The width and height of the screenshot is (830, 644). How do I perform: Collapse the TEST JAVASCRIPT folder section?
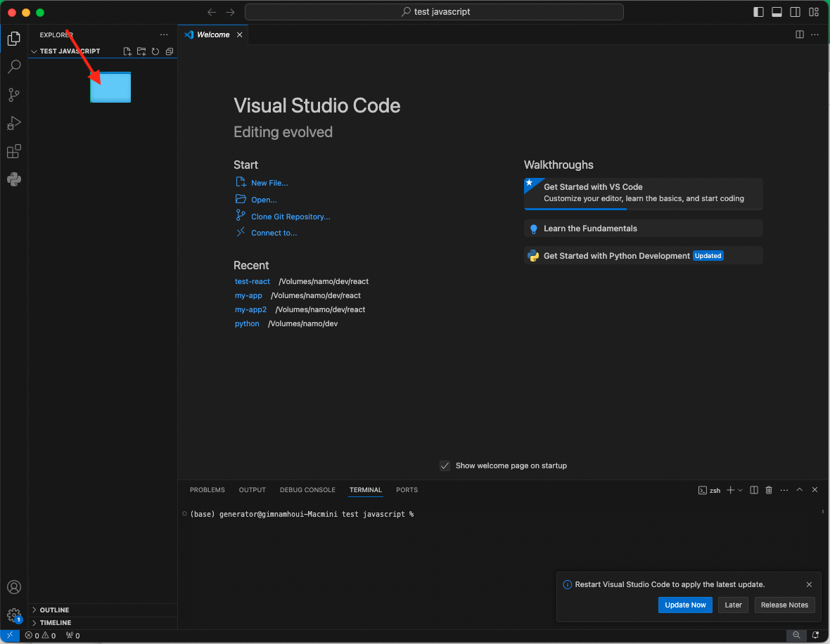(x=70, y=51)
